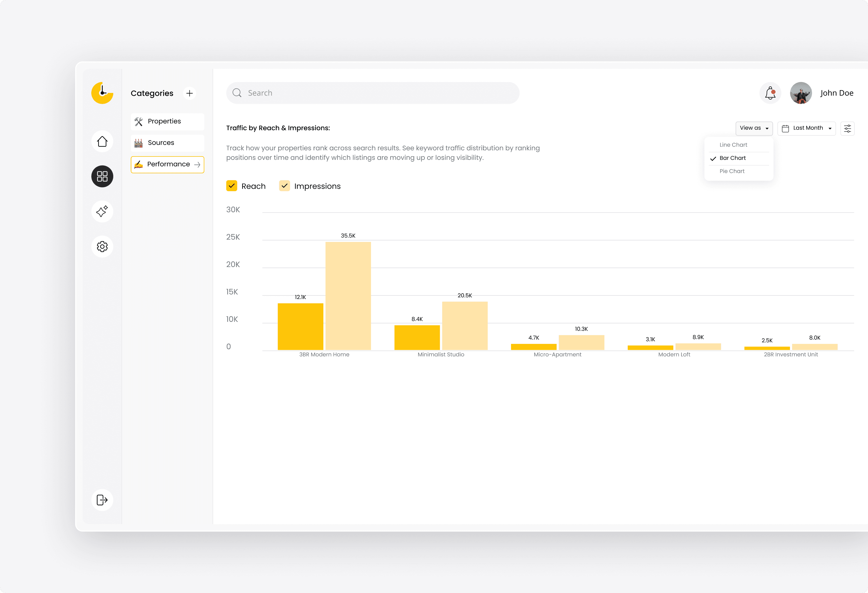Select Pie Chart from the menu

[739, 171]
